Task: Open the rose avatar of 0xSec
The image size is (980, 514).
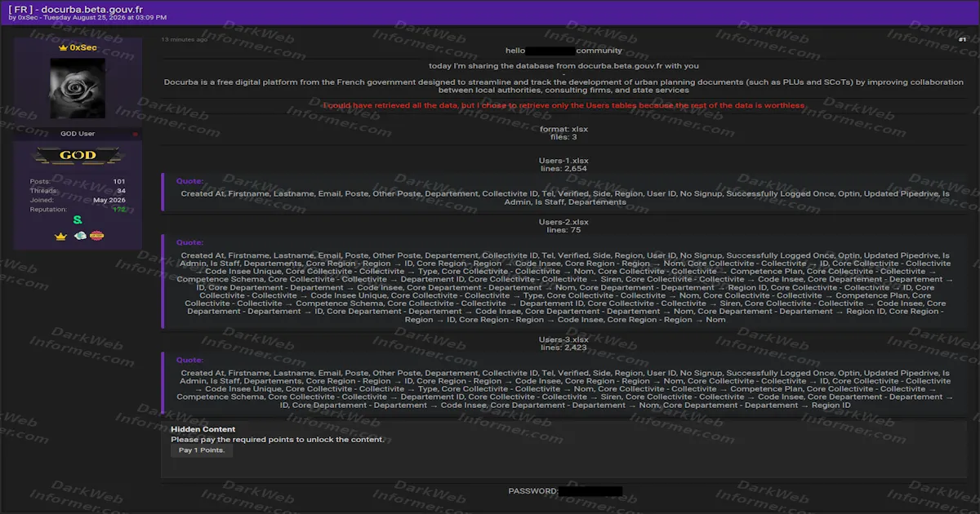Action: coord(78,87)
